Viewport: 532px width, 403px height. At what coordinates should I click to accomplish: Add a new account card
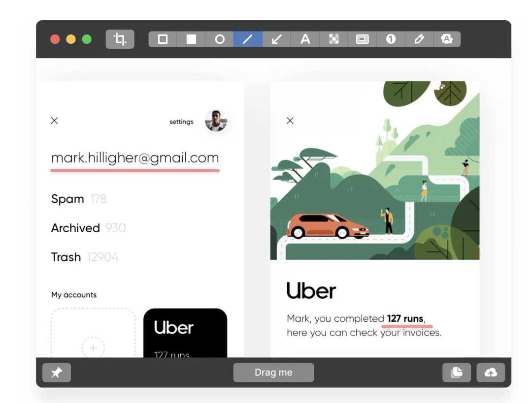pos(93,333)
